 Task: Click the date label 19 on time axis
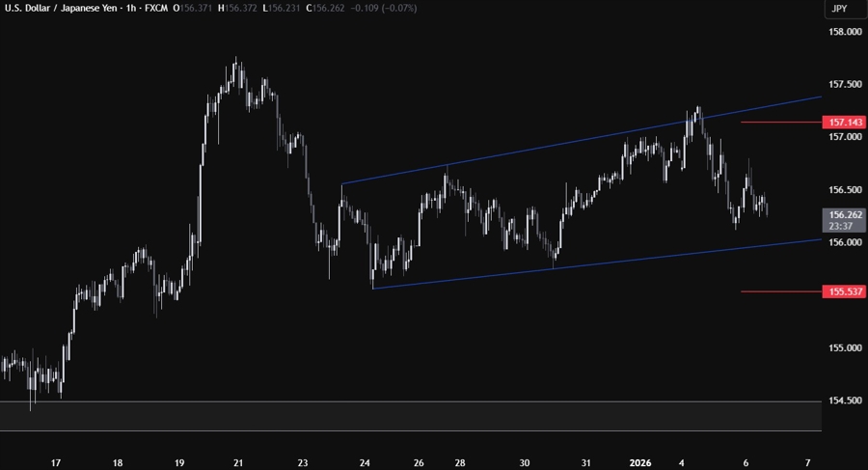click(x=179, y=463)
